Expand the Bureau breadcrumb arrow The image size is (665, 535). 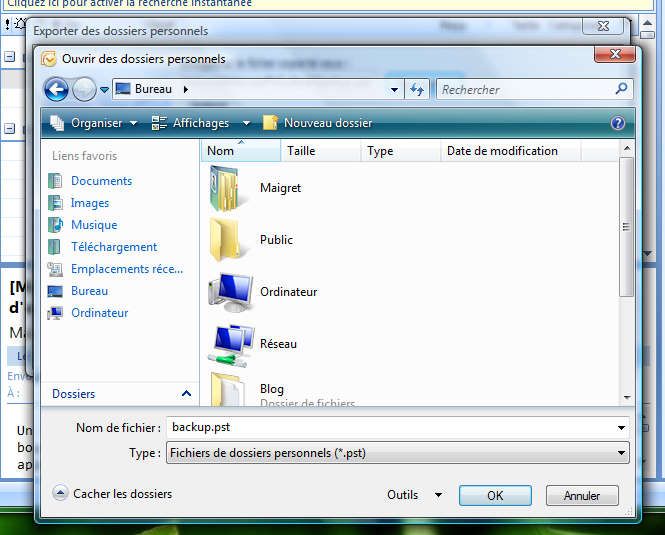[x=186, y=90]
